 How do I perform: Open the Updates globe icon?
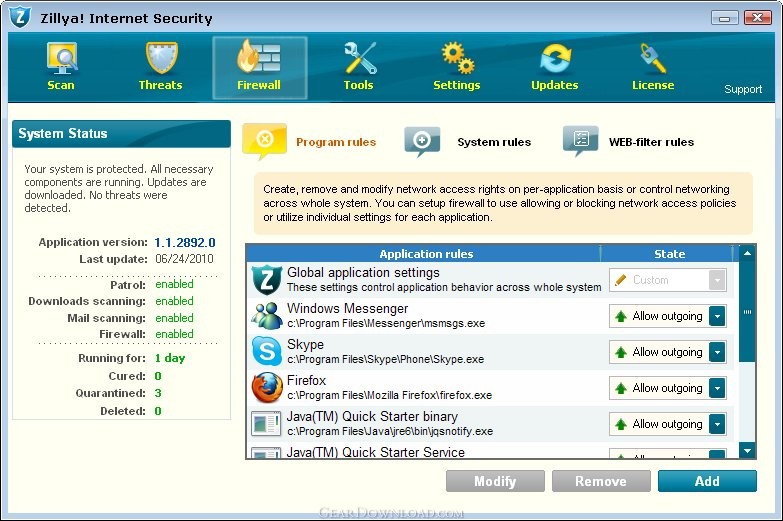pyautogui.click(x=555, y=59)
